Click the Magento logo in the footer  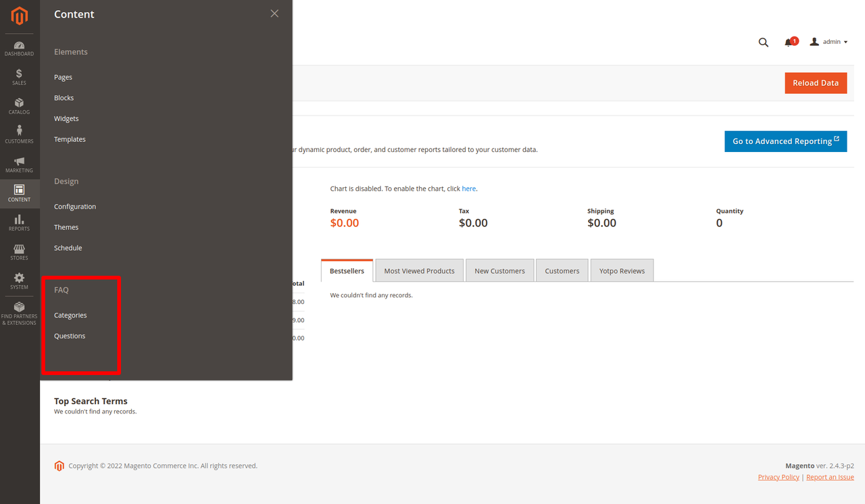59,465
